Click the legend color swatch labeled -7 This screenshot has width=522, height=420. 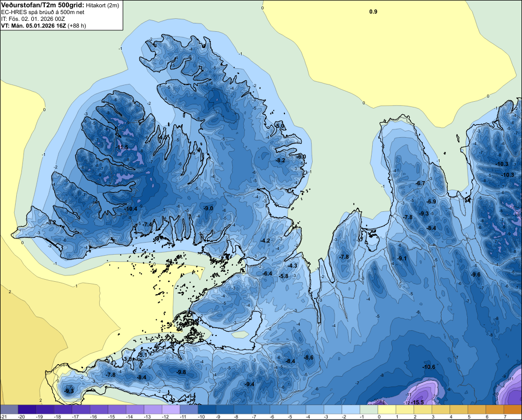260,410
